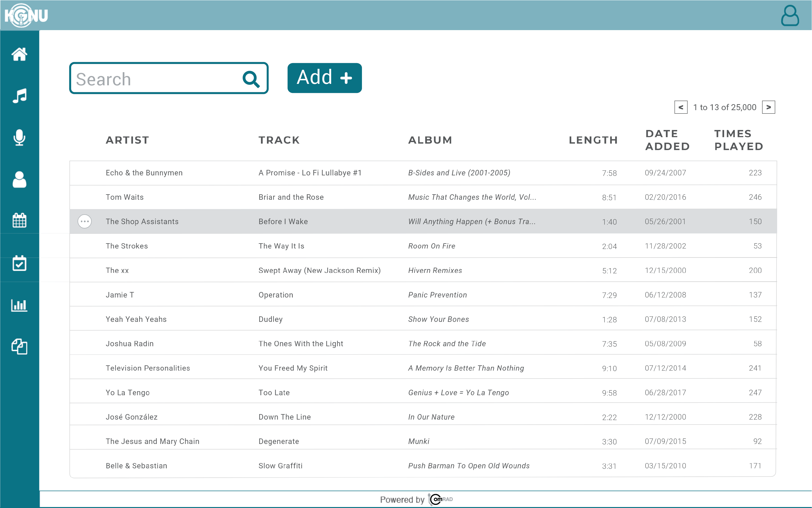Image resolution: width=812 pixels, height=508 pixels.
Task: Open the bar chart reports icon
Action: 20,305
